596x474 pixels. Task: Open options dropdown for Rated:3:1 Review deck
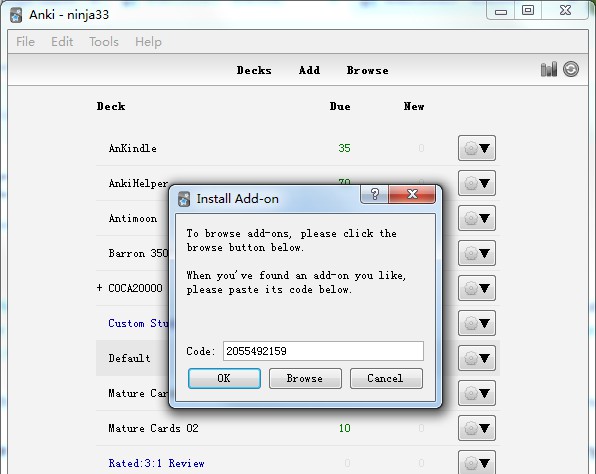click(x=477, y=462)
